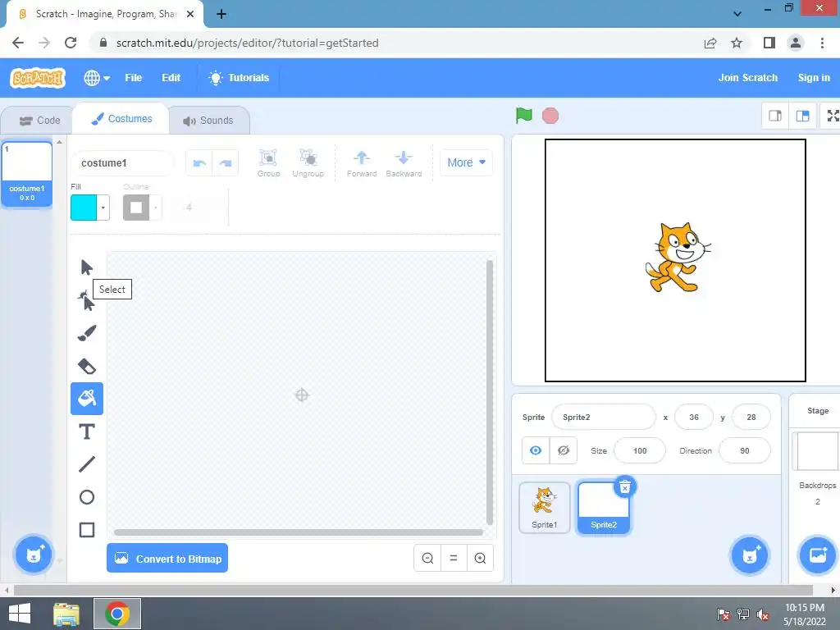Select the Brush tool

(86, 333)
